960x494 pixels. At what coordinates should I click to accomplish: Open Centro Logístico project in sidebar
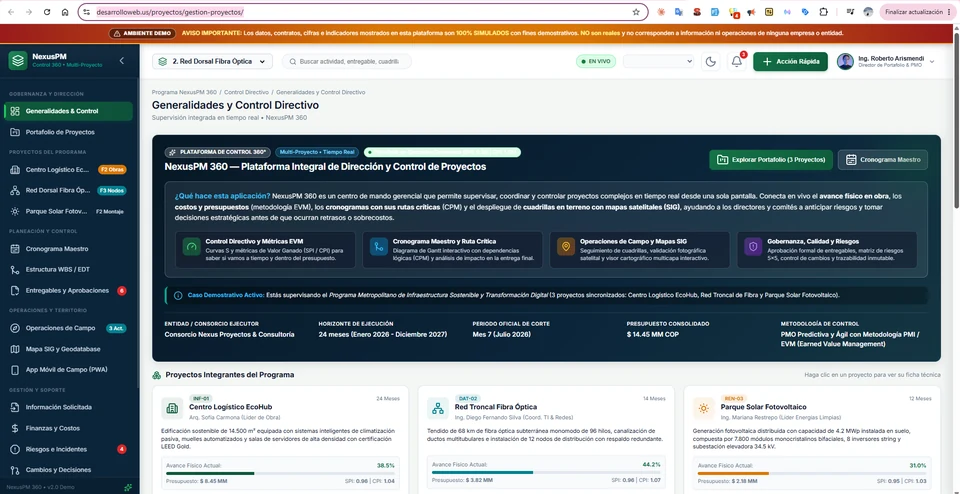(68, 170)
